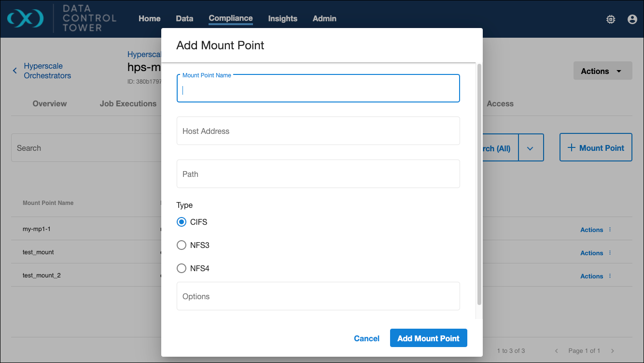The height and width of the screenshot is (363, 644).
Task: Go to previous page arrow in pagination
Action: (x=557, y=351)
